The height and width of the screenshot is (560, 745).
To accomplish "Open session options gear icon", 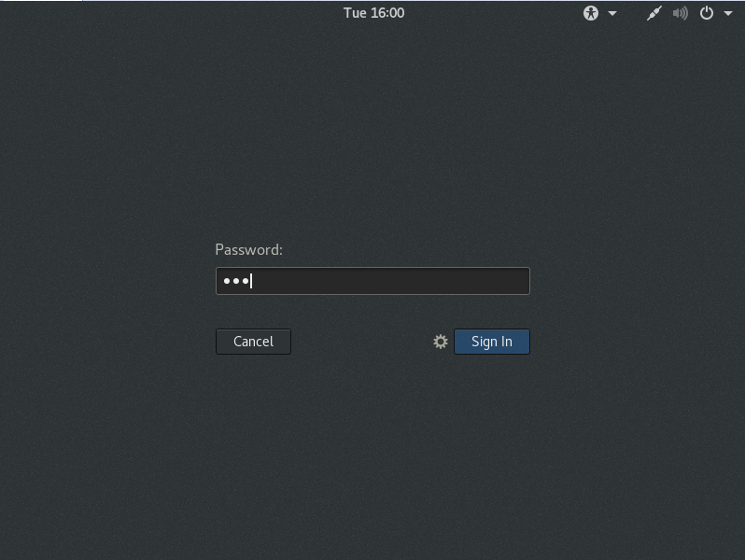I will point(441,342).
